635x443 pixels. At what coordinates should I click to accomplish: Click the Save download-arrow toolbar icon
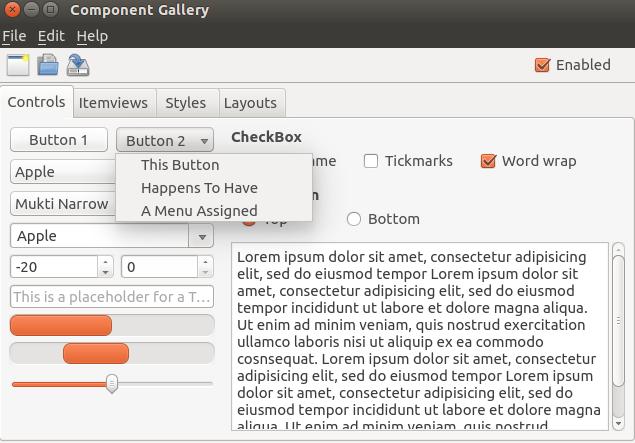78,66
